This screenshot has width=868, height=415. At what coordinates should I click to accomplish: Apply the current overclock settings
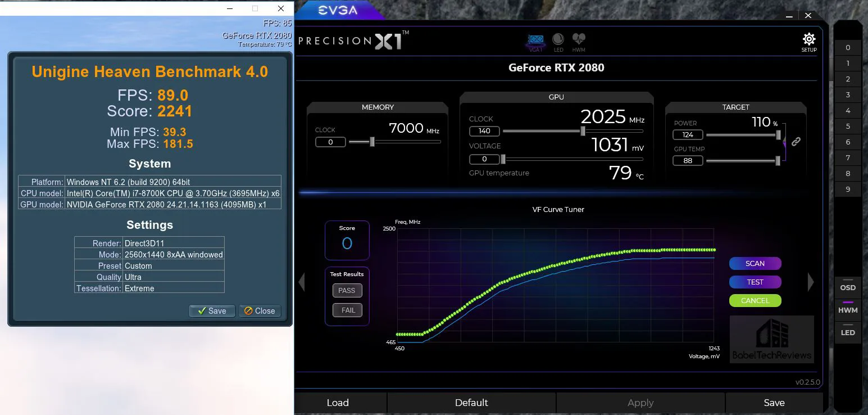pos(640,403)
